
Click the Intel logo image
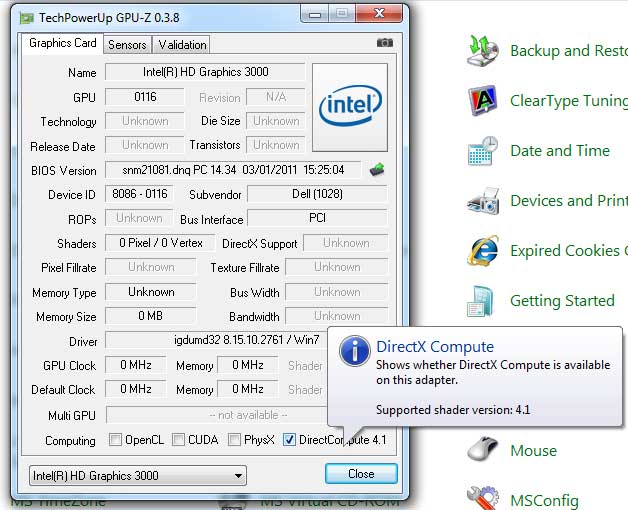[350, 107]
